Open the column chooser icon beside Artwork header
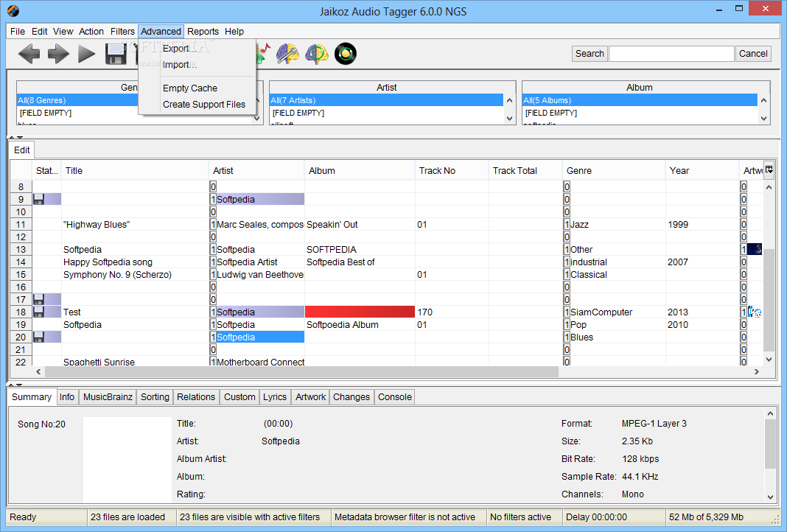Image resolution: width=787 pixels, height=532 pixels. coord(769,169)
